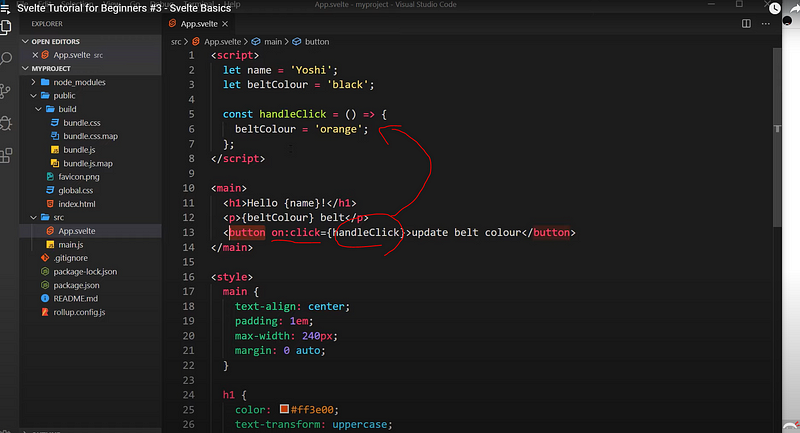Open the Extensions view in activity bar
800x433 pixels.
click(x=6, y=156)
